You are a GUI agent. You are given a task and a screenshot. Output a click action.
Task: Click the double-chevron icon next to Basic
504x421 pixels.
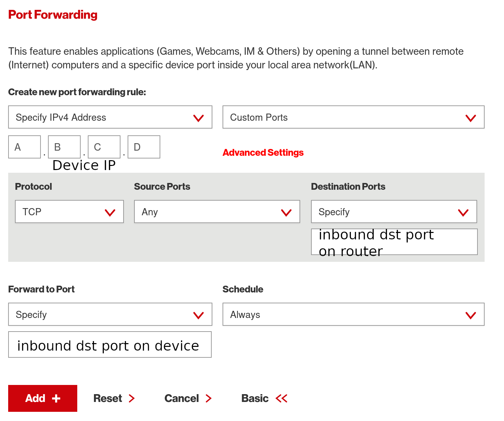(282, 398)
